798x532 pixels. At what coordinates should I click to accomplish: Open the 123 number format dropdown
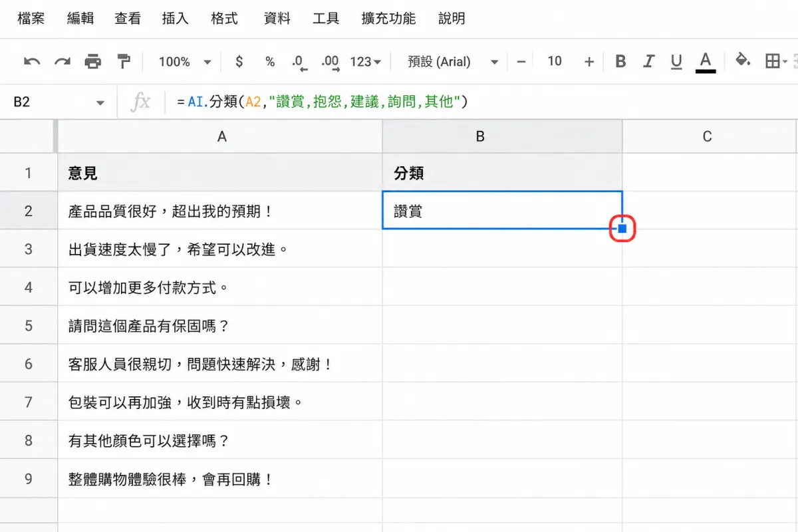[x=366, y=62]
